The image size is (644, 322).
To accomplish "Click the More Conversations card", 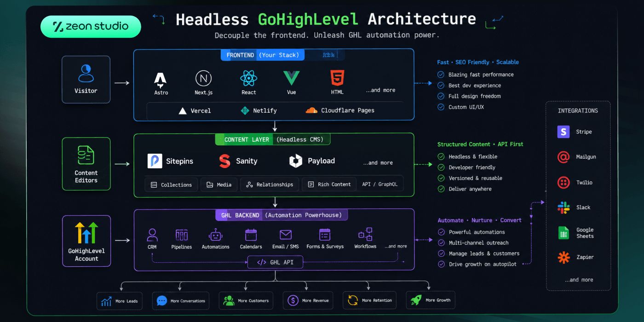I will (x=180, y=301).
